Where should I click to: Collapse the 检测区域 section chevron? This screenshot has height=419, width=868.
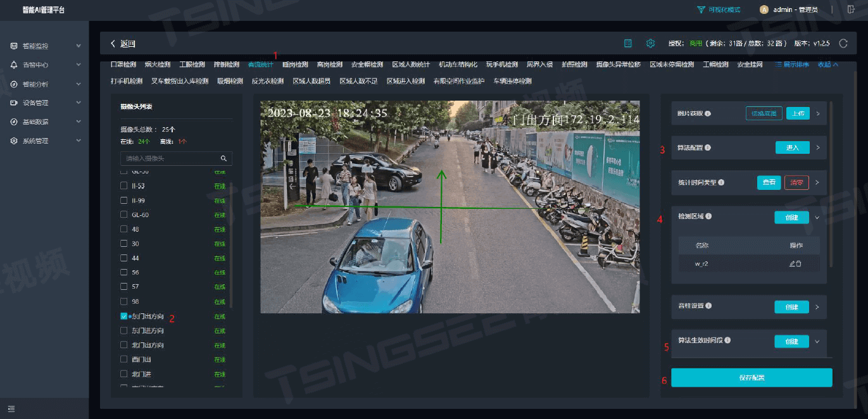817,217
